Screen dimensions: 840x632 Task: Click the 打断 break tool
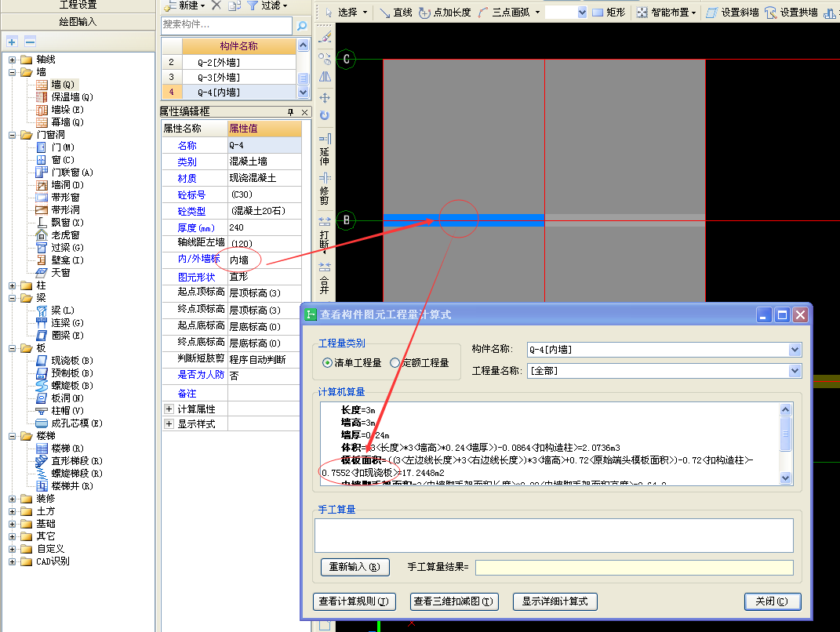325,233
